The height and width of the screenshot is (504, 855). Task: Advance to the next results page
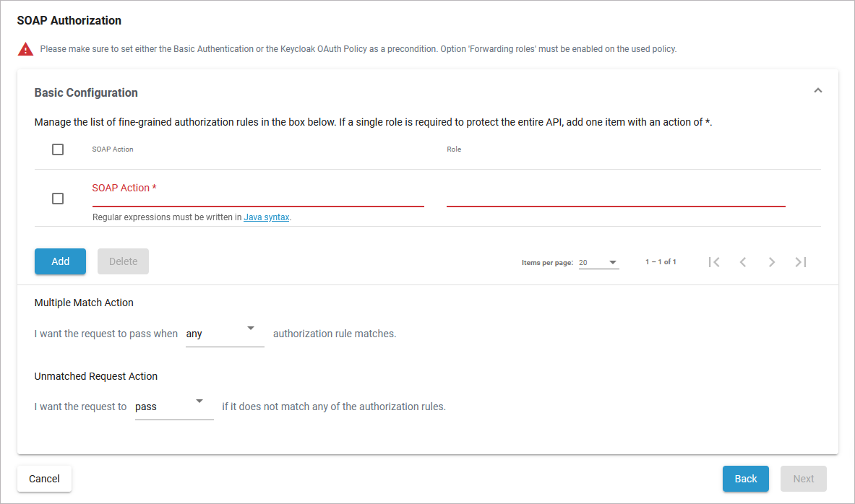coord(772,262)
